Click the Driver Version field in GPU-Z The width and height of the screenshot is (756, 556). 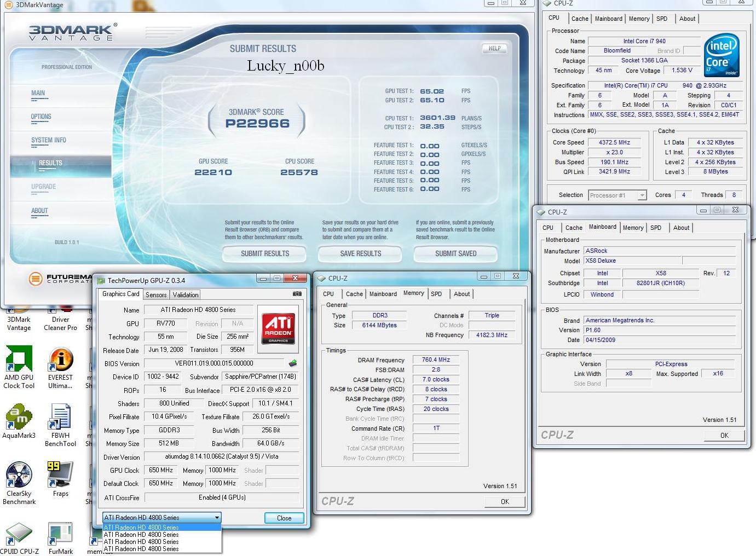click(x=221, y=456)
